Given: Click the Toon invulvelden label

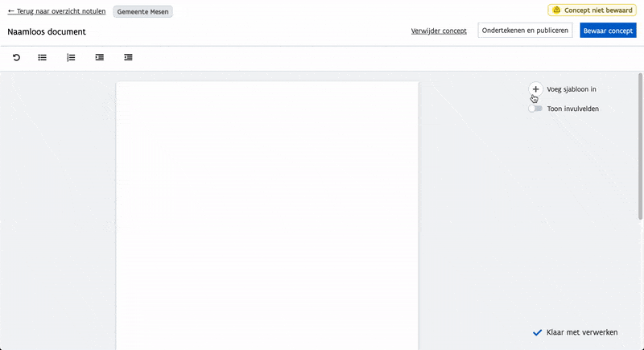Looking at the screenshot, I should pyautogui.click(x=572, y=109).
